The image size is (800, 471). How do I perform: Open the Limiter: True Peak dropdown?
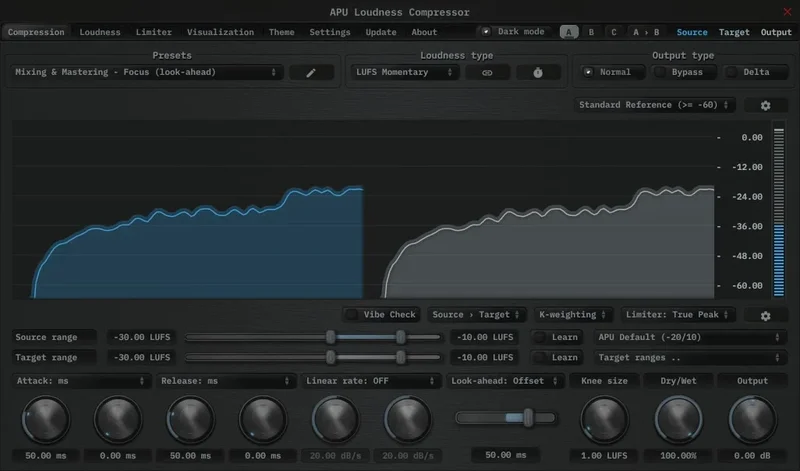point(678,314)
